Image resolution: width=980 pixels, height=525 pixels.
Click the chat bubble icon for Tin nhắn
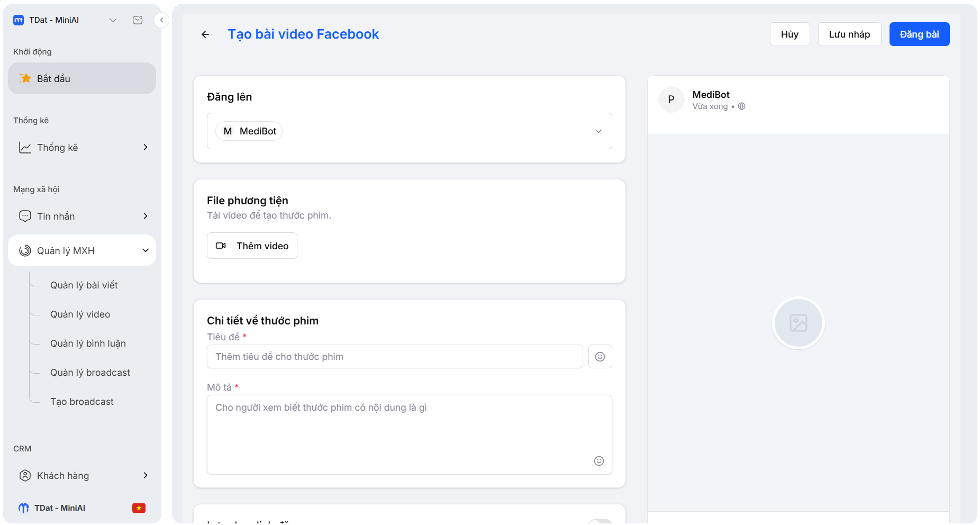[25, 216]
